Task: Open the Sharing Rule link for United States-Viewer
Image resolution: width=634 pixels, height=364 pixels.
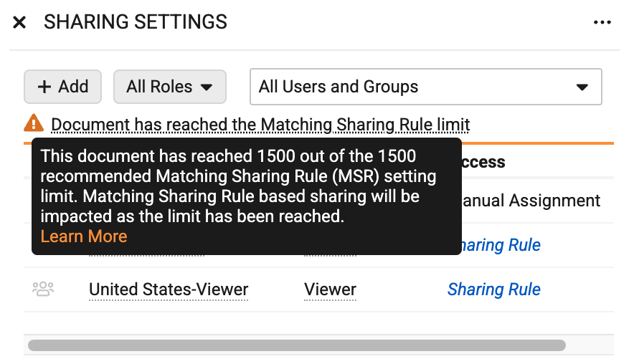Action: (x=493, y=289)
